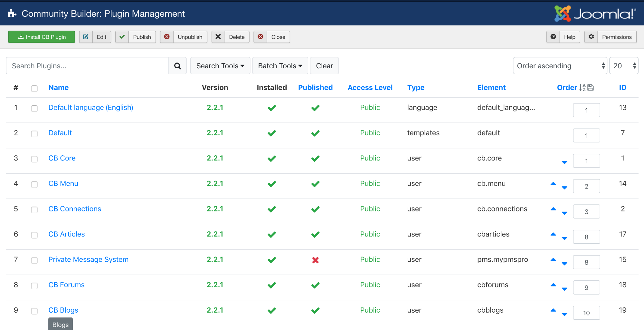
Task: Check the CB Core row checkbox
Action: (34, 159)
